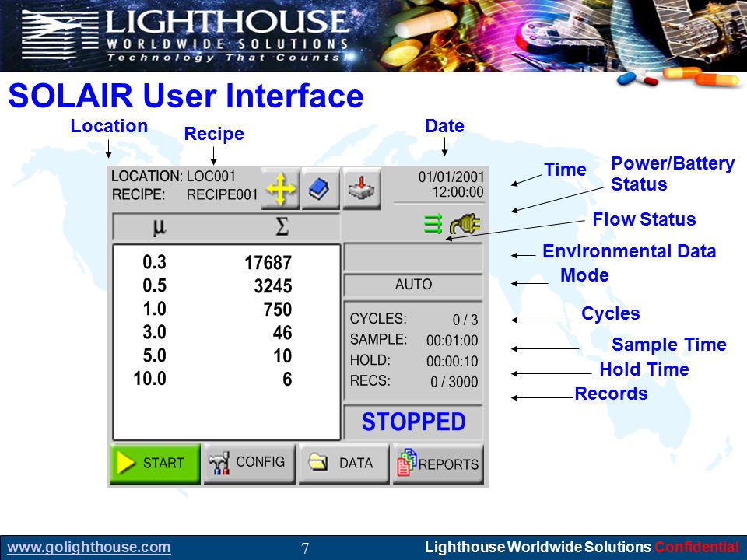
Task: Click the μ column header
Action: tap(159, 227)
